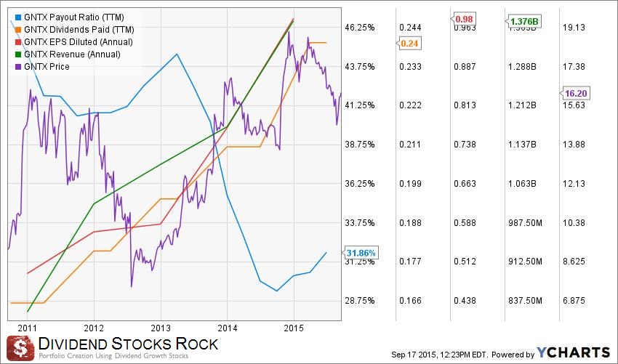Click the 912.50M revenue axis value
The width and height of the screenshot is (618, 364).
point(525,262)
